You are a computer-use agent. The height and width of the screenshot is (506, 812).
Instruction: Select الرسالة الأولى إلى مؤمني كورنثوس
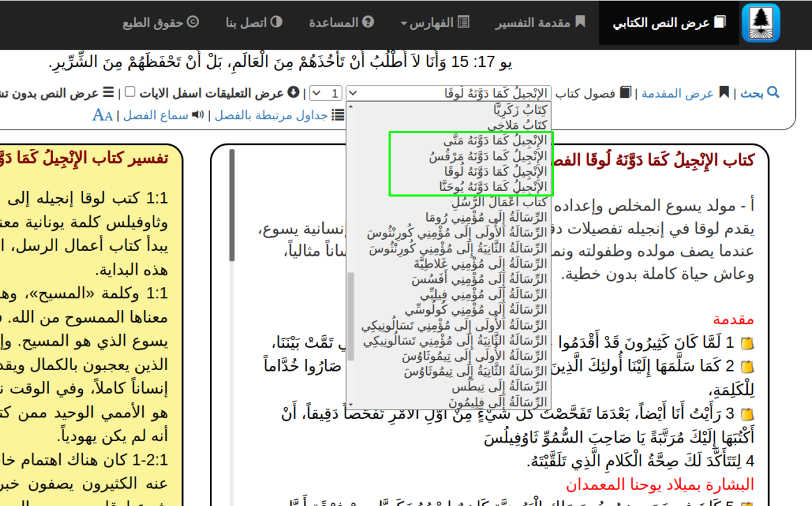click(x=457, y=233)
